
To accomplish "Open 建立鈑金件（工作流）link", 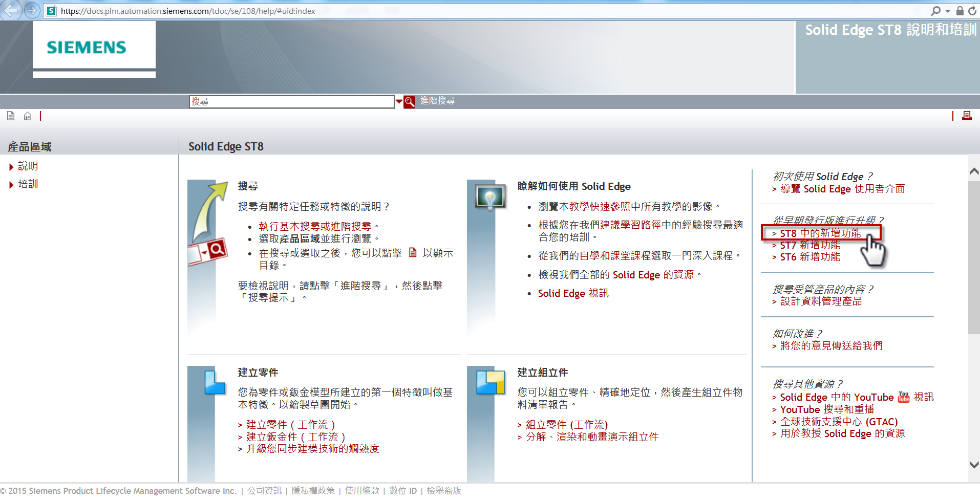I will (x=296, y=437).
